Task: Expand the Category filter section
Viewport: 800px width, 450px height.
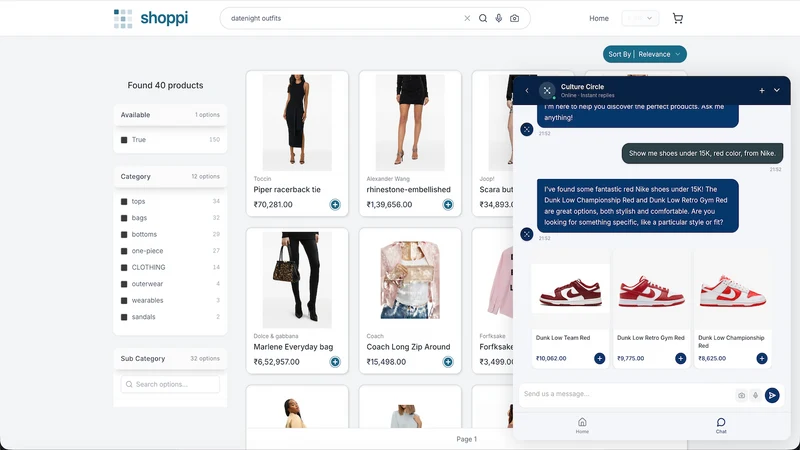Action: pos(170,177)
